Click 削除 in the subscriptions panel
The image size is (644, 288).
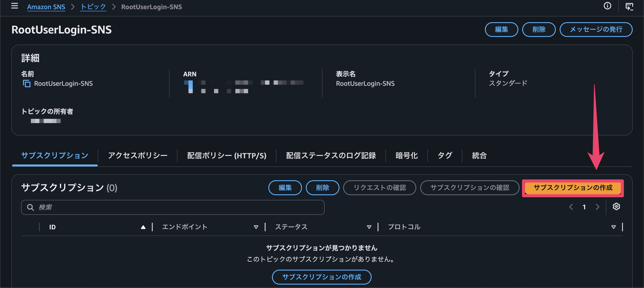[322, 188]
